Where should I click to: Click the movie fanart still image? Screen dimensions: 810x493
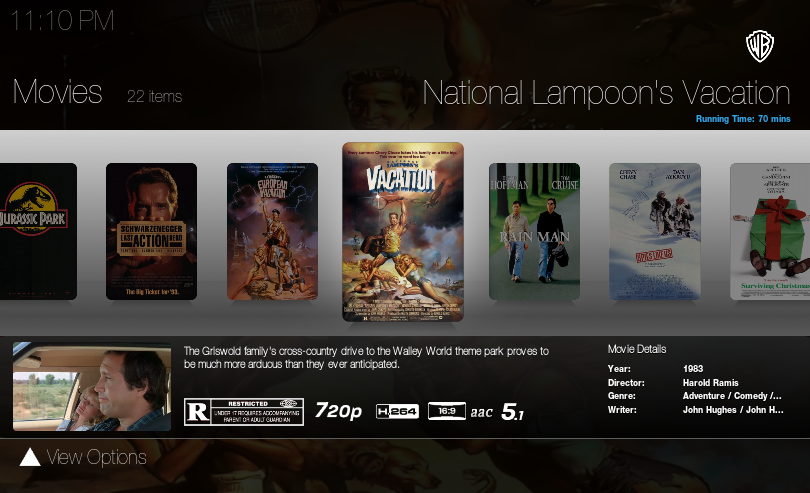(x=92, y=387)
